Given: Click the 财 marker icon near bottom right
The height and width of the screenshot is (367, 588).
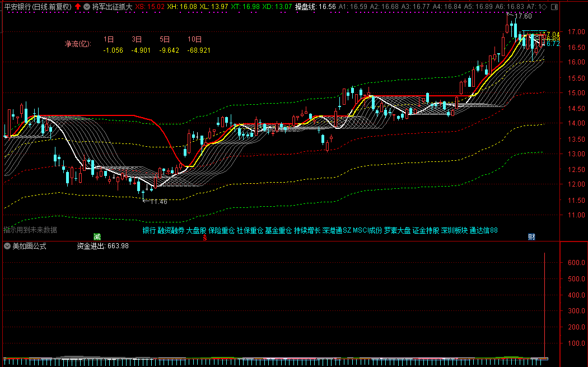Looking at the screenshot, I should pos(531,237).
